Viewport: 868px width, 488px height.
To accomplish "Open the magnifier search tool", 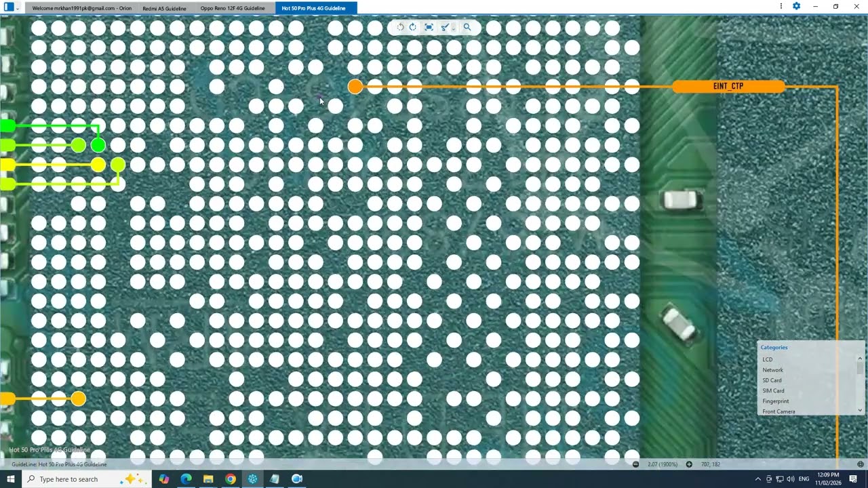I will [x=467, y=27].
